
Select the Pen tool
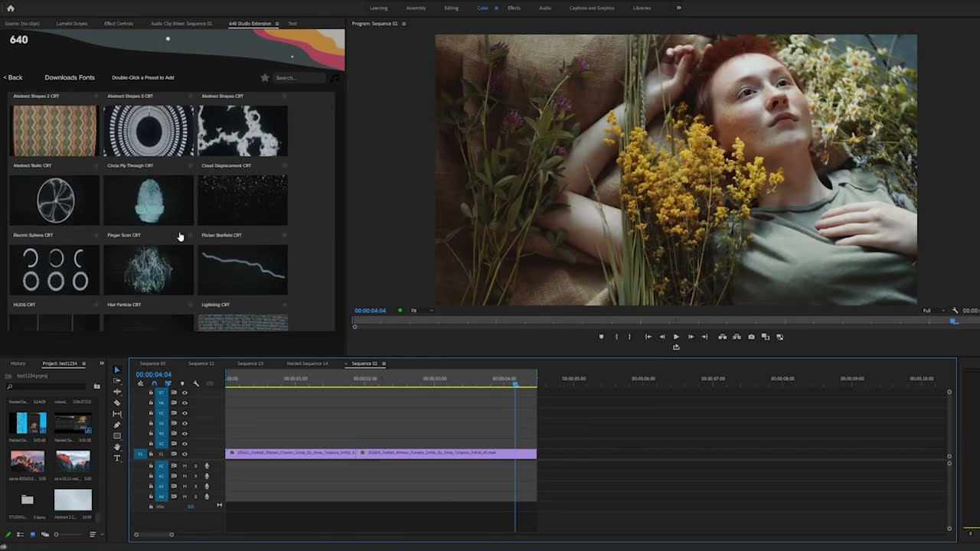[x=117, y=425]
